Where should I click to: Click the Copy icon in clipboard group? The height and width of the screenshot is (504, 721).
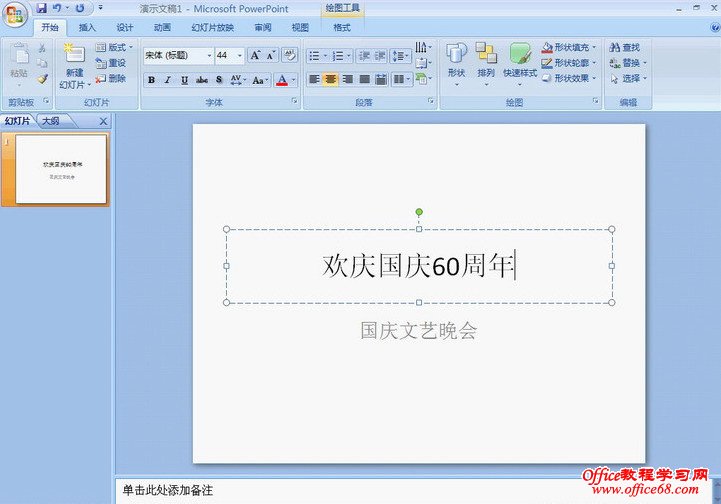(42, 63)
